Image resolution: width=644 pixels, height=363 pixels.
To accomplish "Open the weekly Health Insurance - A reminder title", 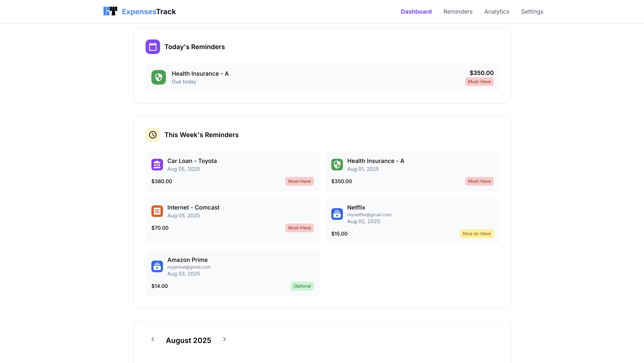I will (x=375, y=161).
